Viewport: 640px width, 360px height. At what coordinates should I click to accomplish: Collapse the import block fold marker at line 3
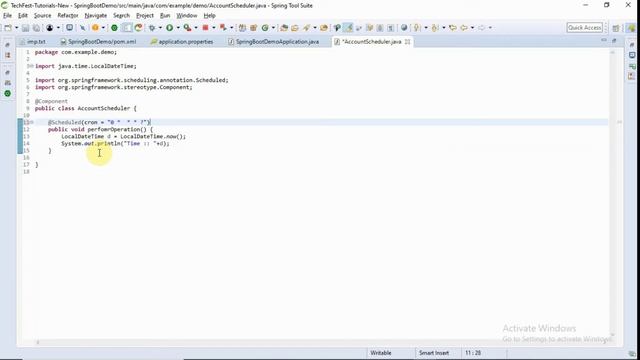pyautogui.click(x=31, y=66)
